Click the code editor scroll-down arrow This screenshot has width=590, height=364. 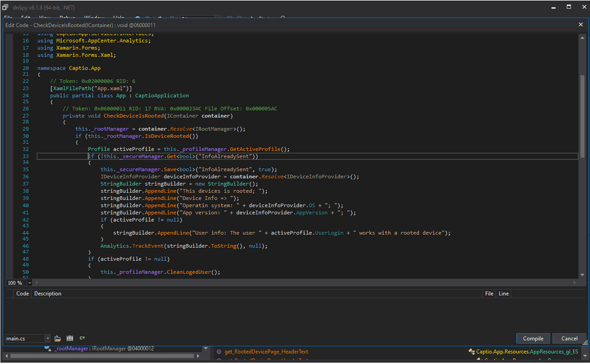click(582, 275)
